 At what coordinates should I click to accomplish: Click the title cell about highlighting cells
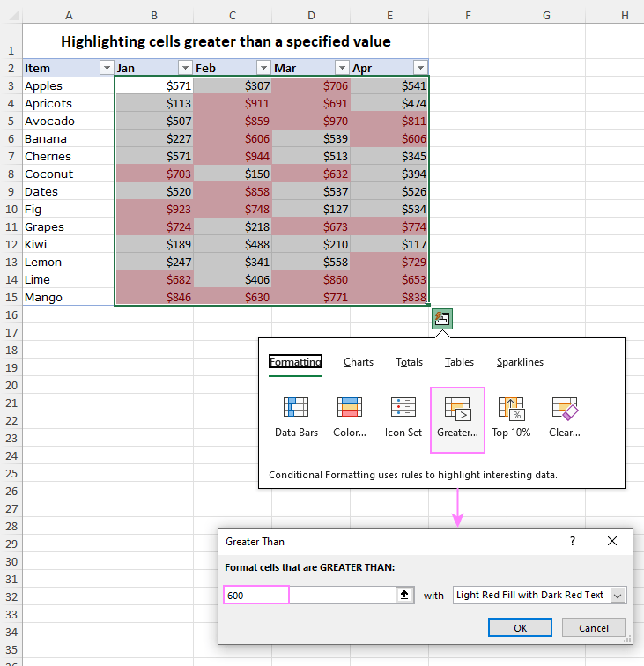click(x=226, y=41)
